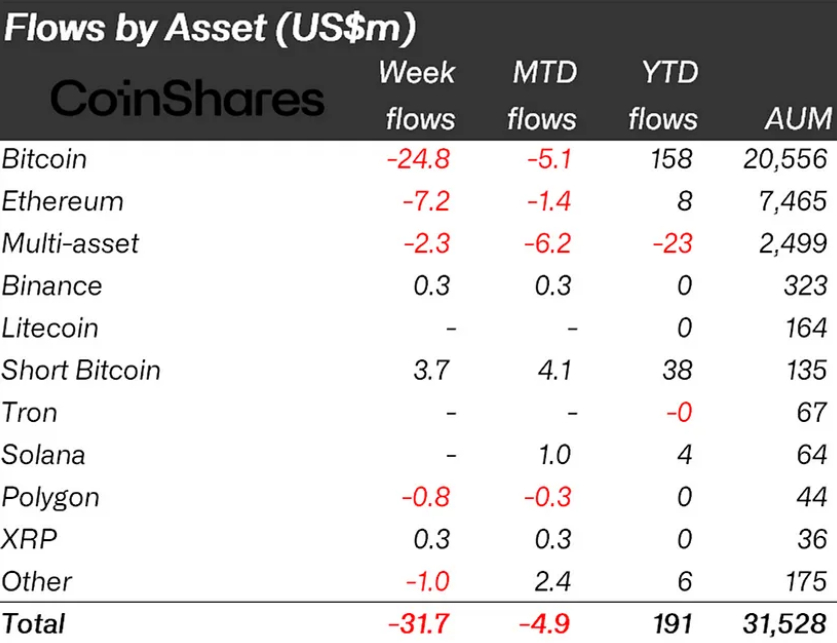This screenshot has width=837, height=643.
Task: Click the Other row's MTD value 2.4
Action: click(x=553, y=581)
